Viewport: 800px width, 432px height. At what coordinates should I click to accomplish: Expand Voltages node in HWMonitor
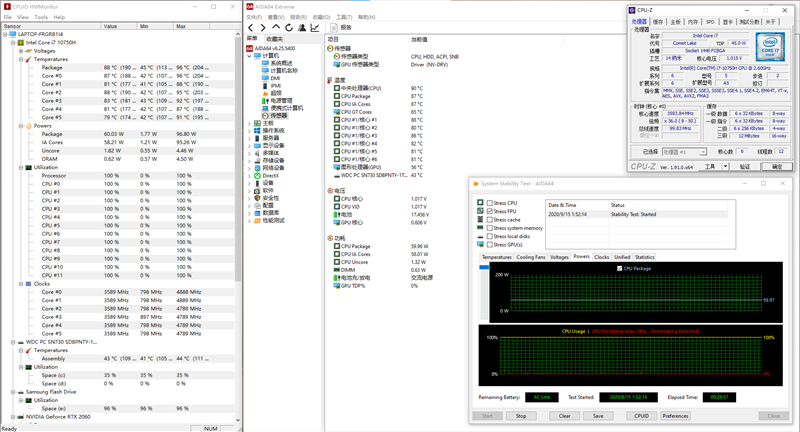pos(21,51)
